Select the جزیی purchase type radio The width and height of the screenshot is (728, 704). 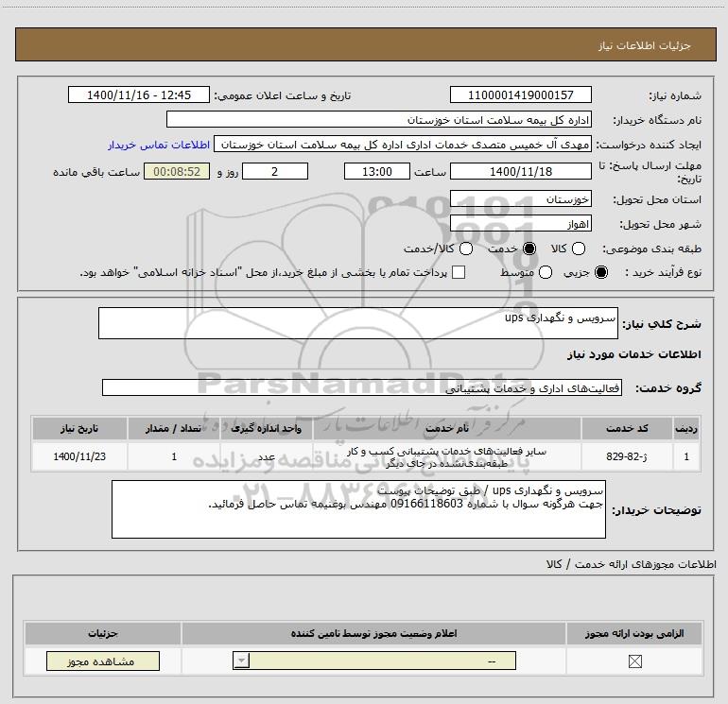[601, 272]
